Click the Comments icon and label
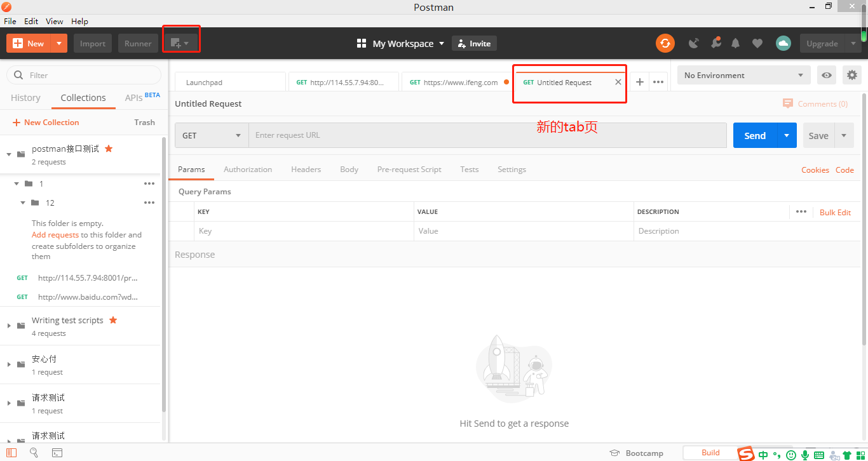Screen dimensions: 868x461 [x=815, y=104]
